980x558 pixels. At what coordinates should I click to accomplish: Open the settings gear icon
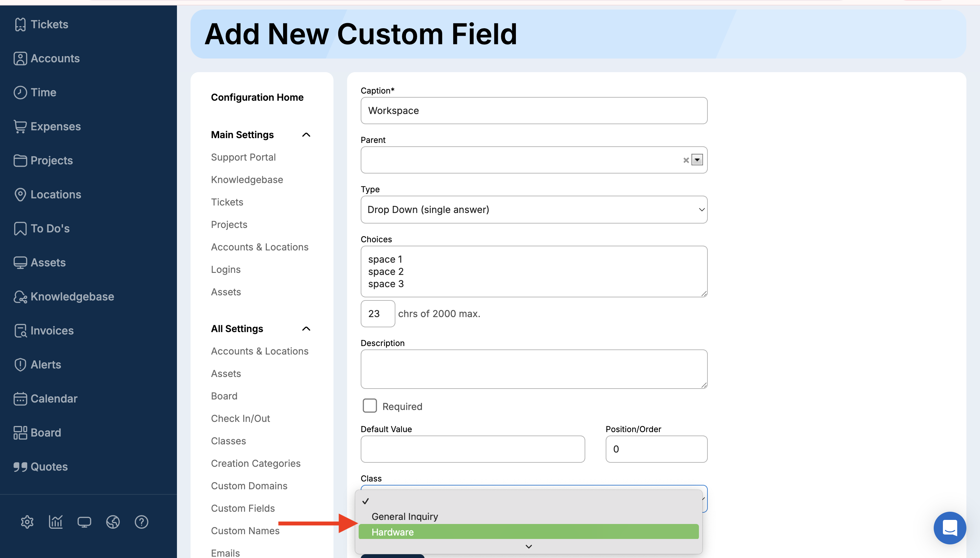click(27, 522)
